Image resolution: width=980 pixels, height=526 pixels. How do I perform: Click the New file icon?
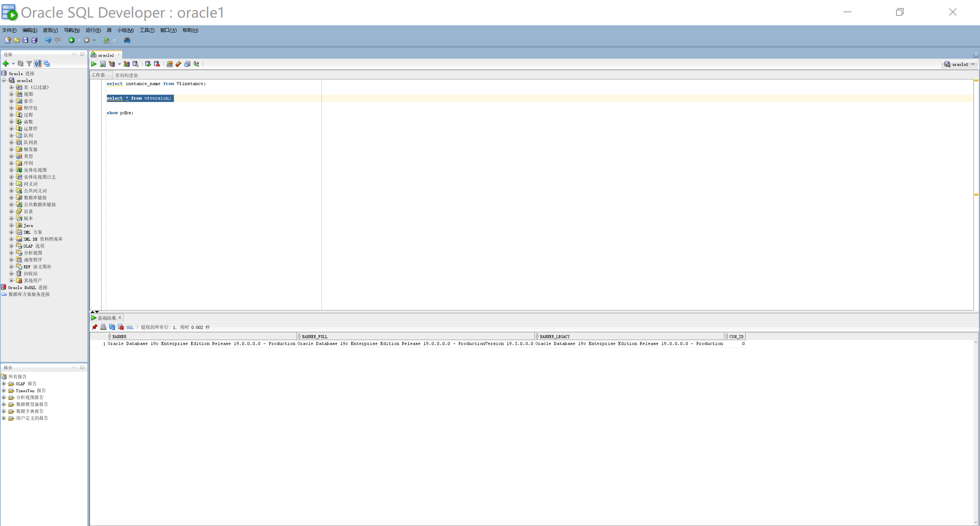pos(7,40)
